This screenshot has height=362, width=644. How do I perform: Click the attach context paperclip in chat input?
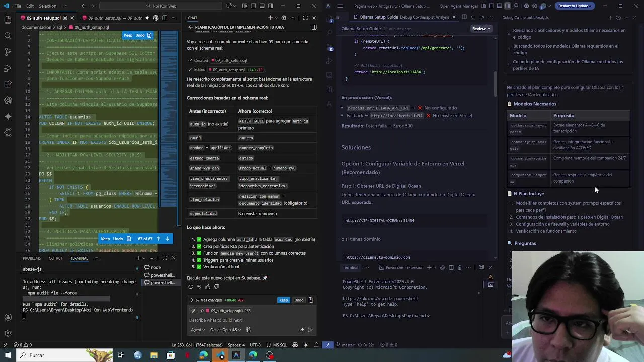click(x=193, y=311)
